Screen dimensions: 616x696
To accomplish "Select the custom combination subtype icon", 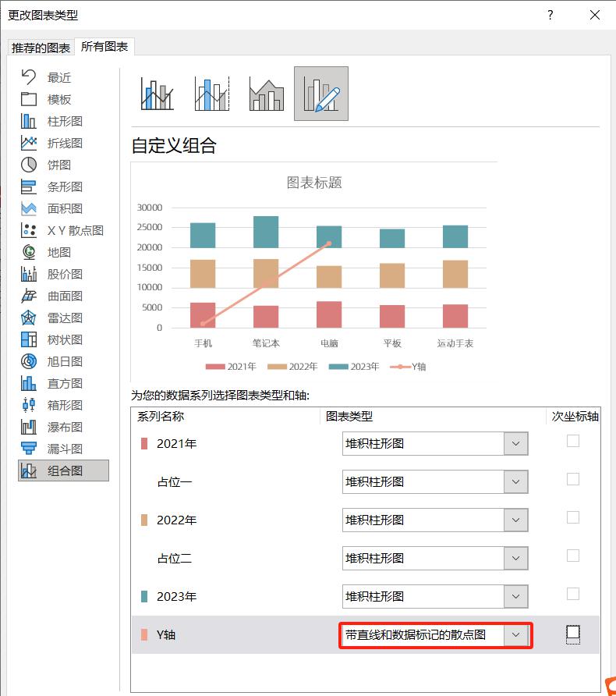I will pyautogui.click(x=321, y=94).
